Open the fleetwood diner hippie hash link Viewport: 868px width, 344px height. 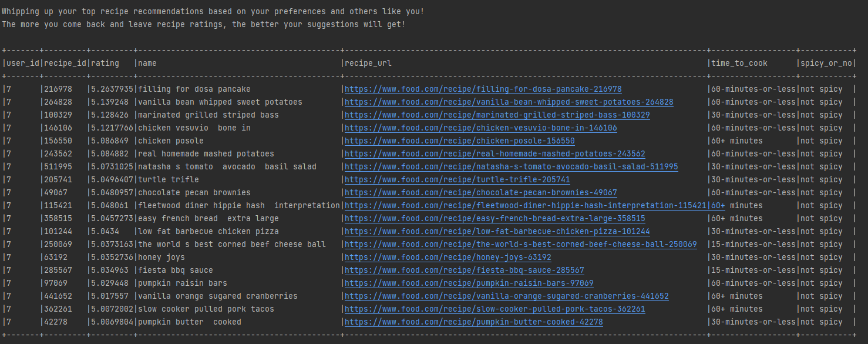point(525,206)
